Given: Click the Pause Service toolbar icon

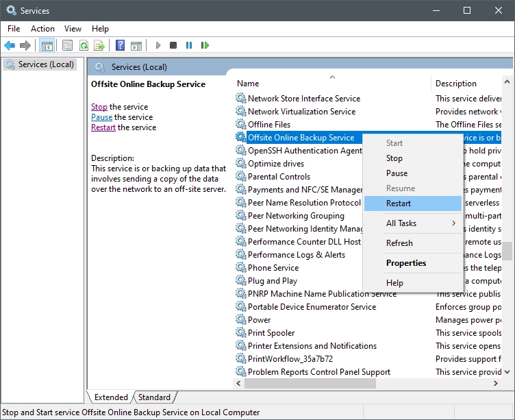Looking at the screenshot, I should (189, 45).
